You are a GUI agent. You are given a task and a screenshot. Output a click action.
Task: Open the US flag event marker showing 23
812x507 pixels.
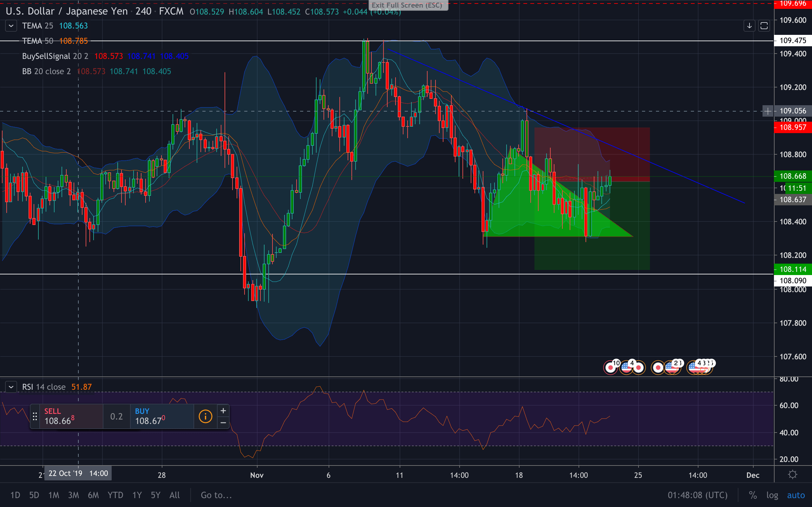[x=671, y=368]
